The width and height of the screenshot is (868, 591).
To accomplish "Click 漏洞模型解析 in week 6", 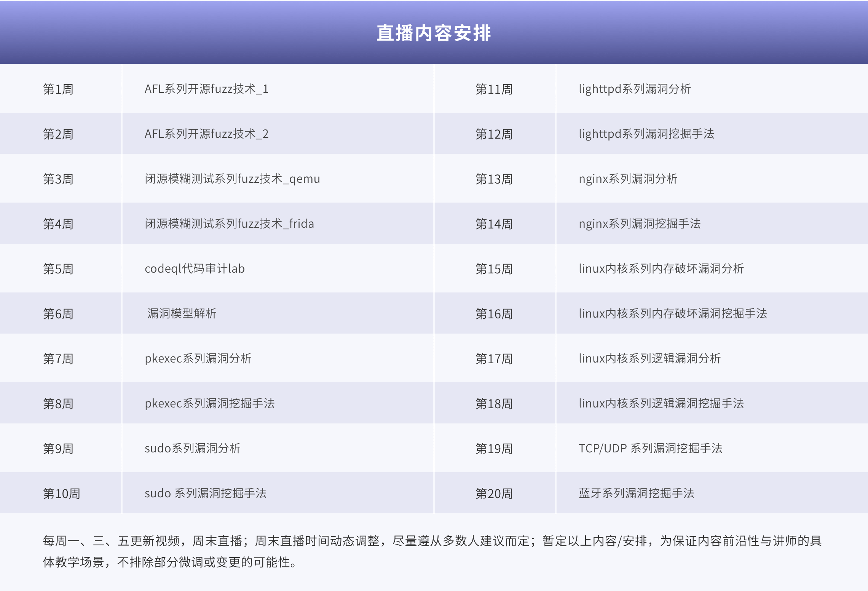I will (x=182, y=314).
